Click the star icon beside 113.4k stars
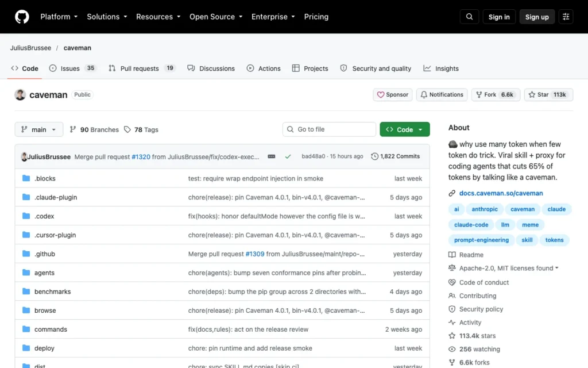Screen dimensions: 588x368 point(452,336)
